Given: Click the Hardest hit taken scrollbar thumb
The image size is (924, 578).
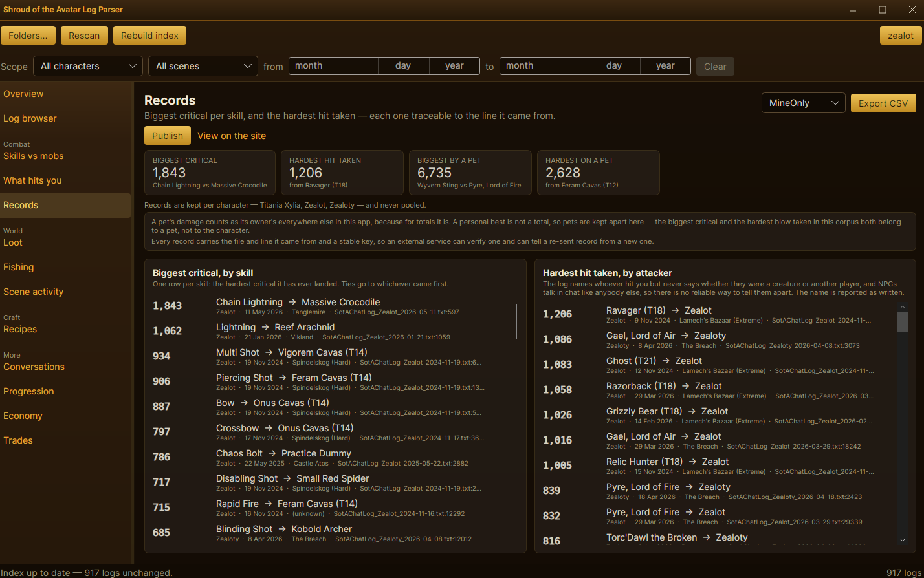Looking at the screenshot, I should click(x=903, y=322).
